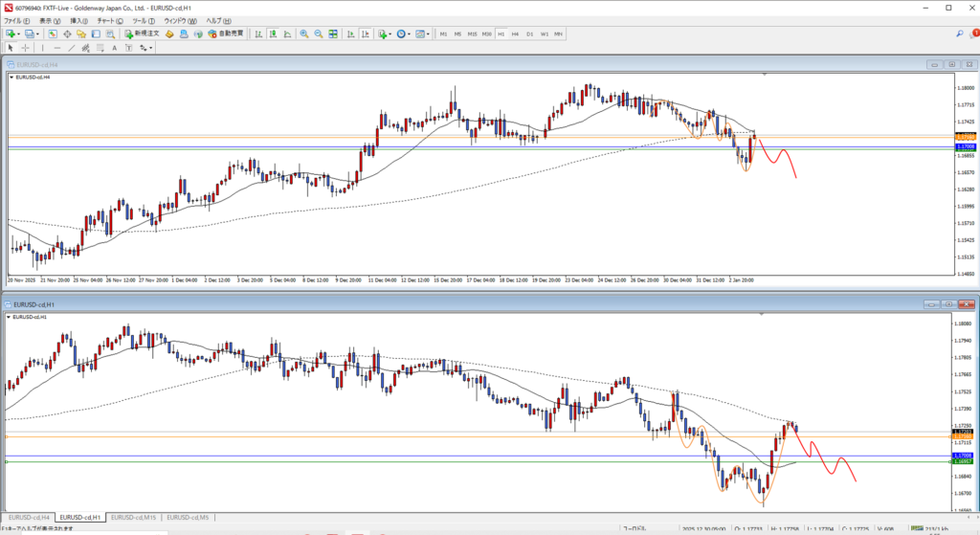Select the trendline drawing tool
Screen dimensions: 980x535
[74, 47]
